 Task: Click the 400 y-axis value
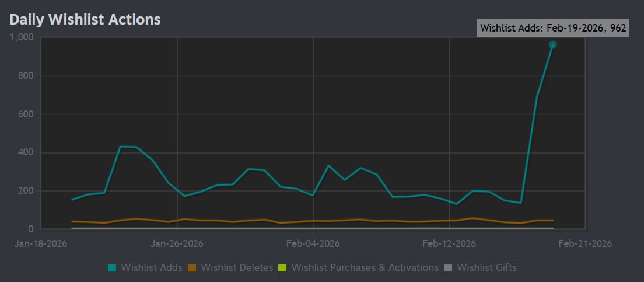(x=27, y=152)
